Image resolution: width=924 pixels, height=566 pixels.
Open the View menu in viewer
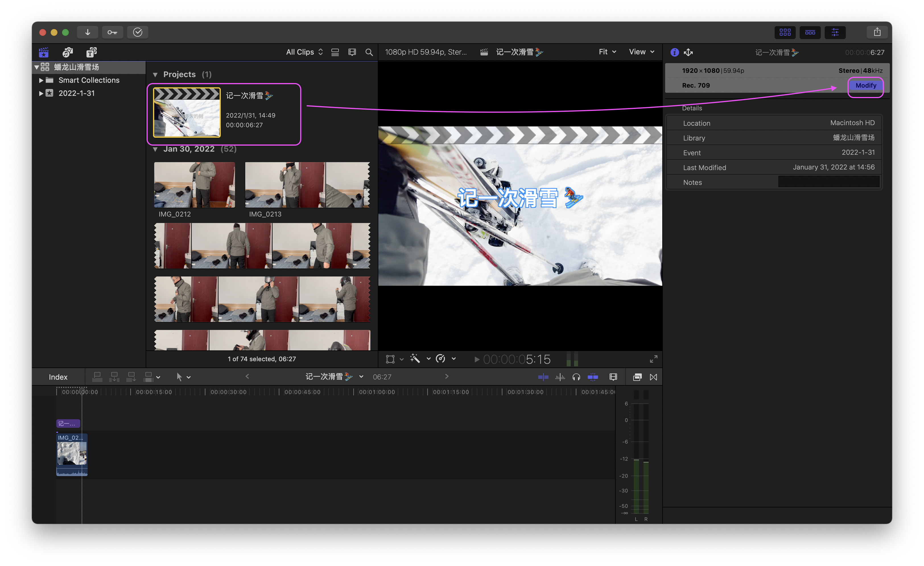pos(641,52)
